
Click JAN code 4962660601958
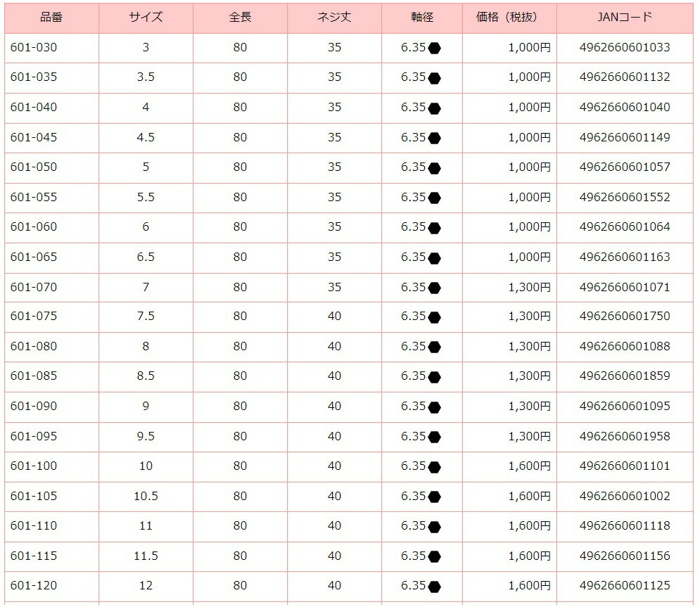pyautogui.click(x=625, y=436)
